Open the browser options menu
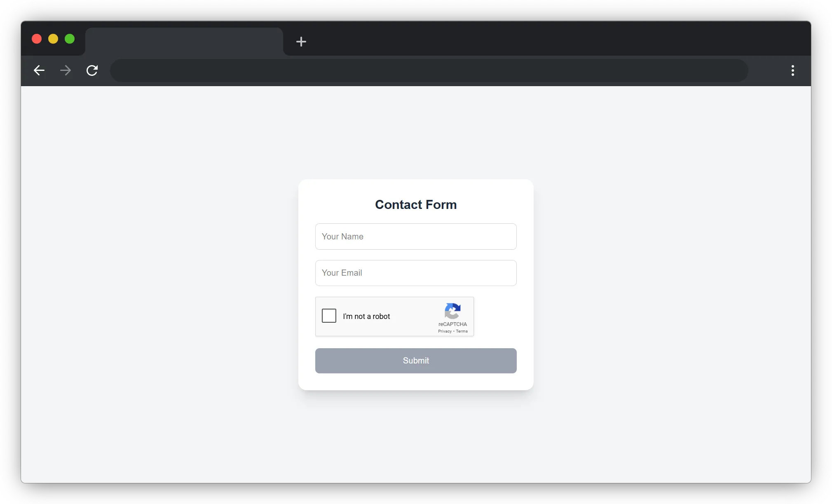 [793, 70]
